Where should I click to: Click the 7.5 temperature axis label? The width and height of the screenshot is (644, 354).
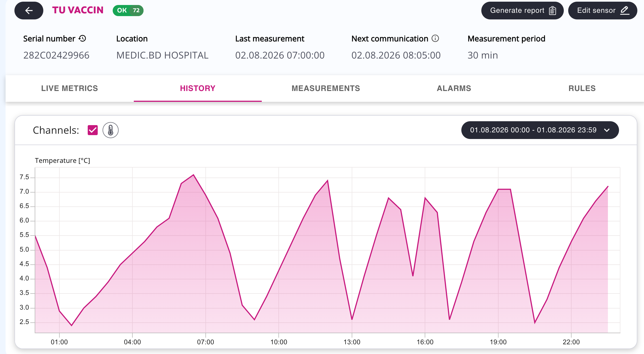point(24,177)
